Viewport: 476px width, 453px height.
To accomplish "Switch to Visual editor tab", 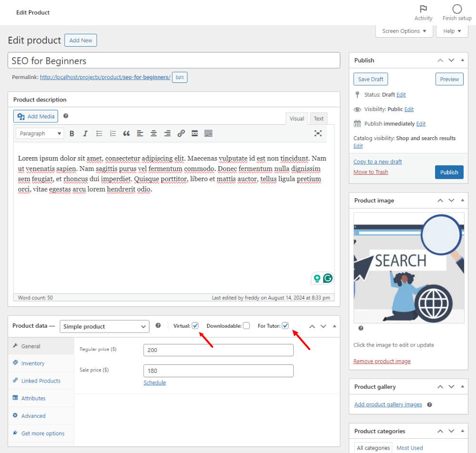I will [297, 119].
